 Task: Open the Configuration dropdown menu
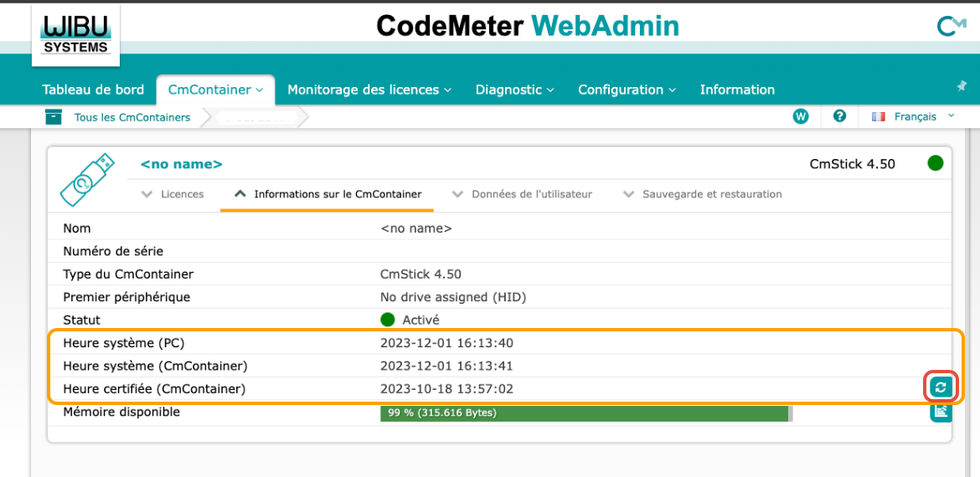click(627, 90)
